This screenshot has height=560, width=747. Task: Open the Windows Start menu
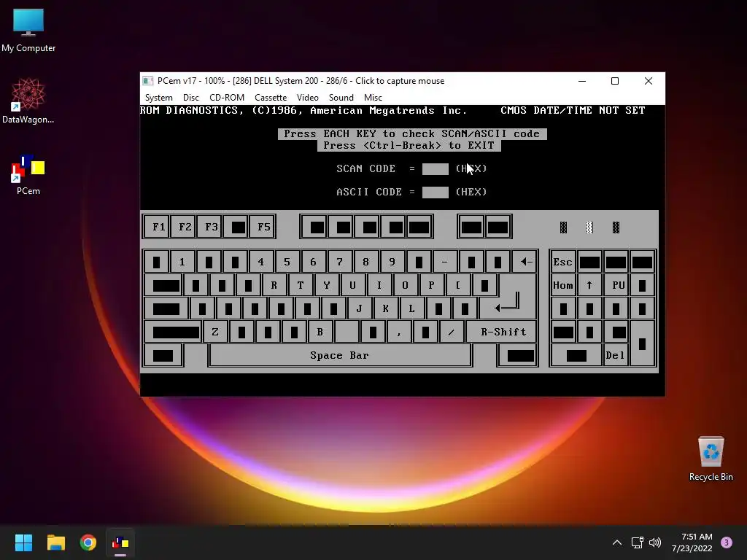(x=23, y=542)
